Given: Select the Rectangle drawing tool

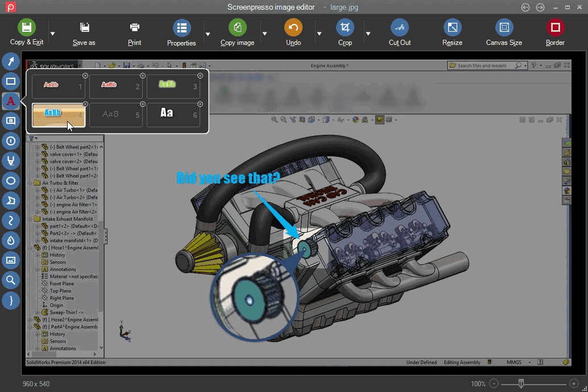Looking at the screenshot, I should click(x=11, y=81).
